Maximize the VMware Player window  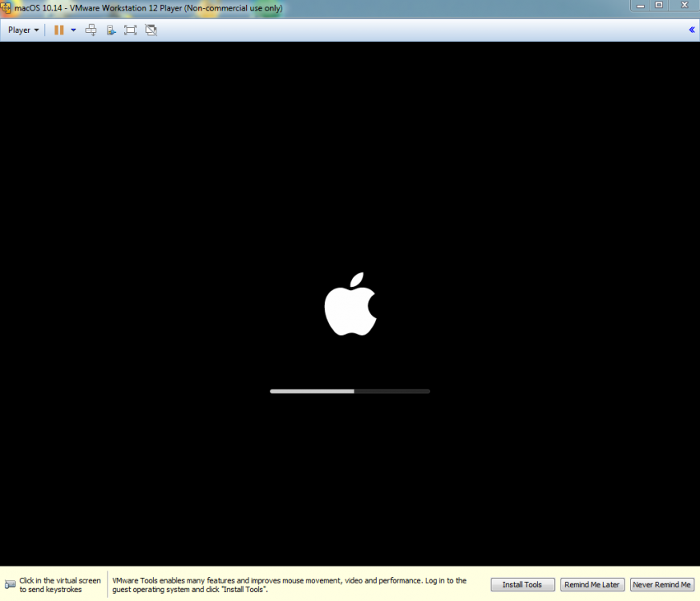click(659, 6)
